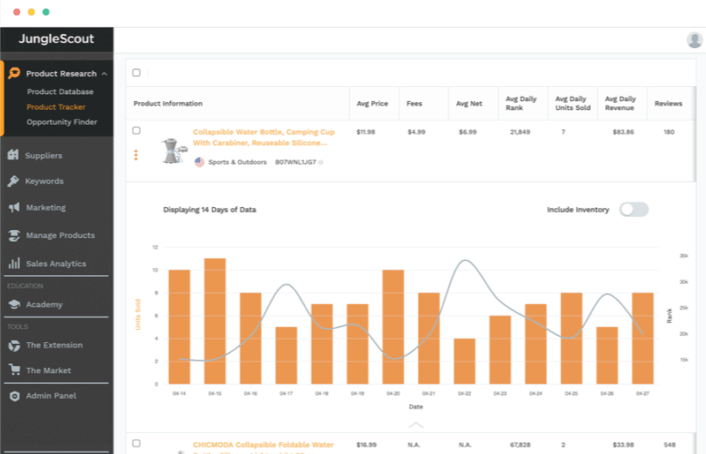Open Marketing megaphone icon in sidebar
706x454 pixels.
pyautogui.click(x=14, y=208)
